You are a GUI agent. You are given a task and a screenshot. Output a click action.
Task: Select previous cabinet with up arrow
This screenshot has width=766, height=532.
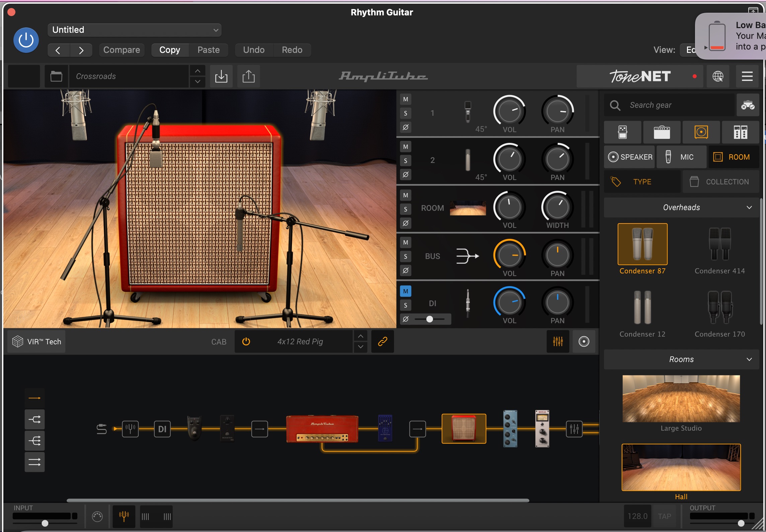point(361,336)
